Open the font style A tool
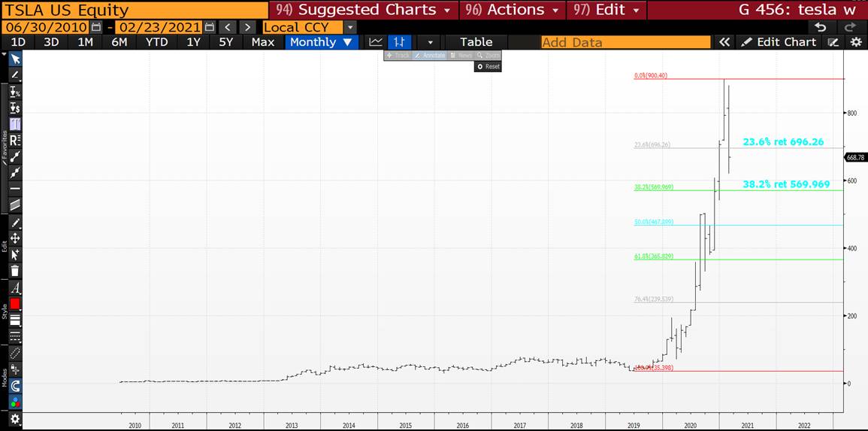The image size is (868, 431). pos(16,288)
